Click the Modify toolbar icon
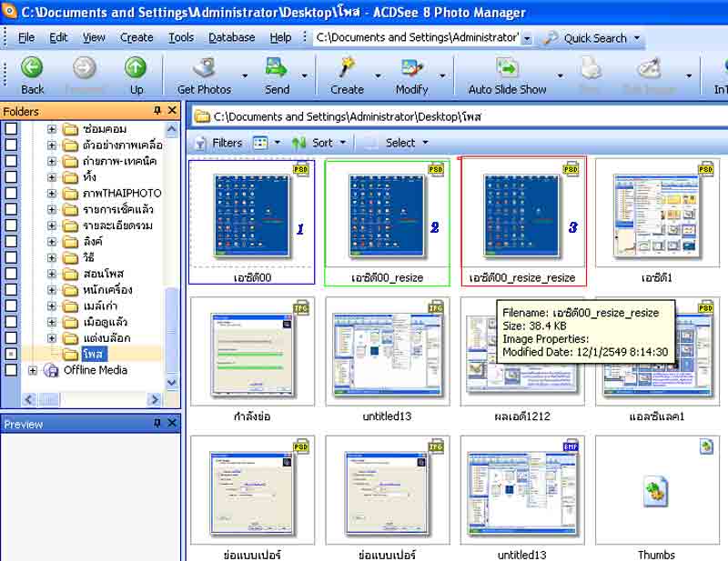This screenshot has height=561, width=728. point(412,68)
